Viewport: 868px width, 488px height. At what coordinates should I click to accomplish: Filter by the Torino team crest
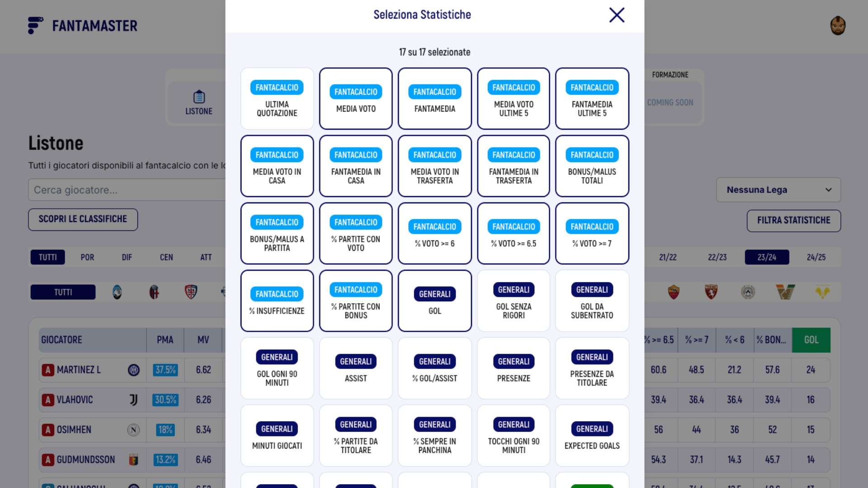tap(711, 292)
